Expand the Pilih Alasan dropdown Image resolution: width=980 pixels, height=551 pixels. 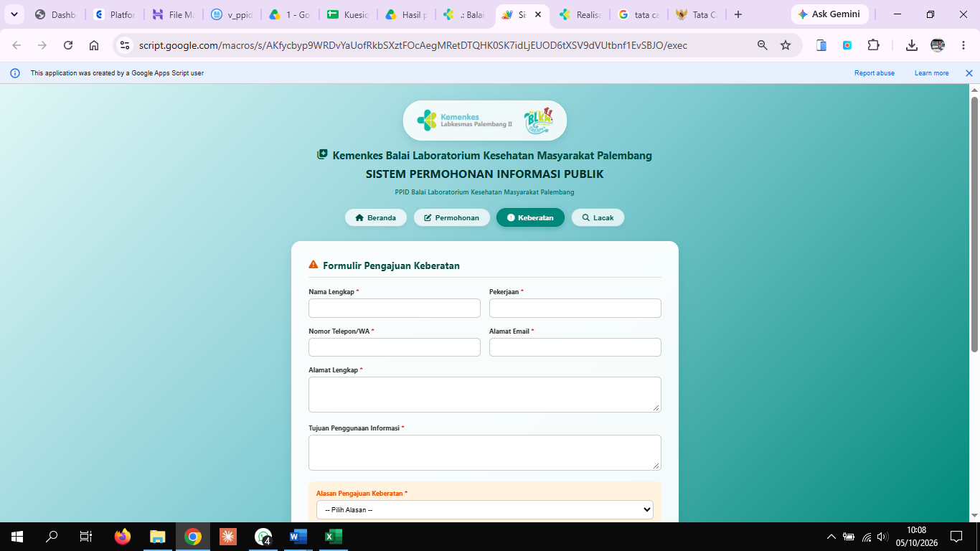pos(485,509)
